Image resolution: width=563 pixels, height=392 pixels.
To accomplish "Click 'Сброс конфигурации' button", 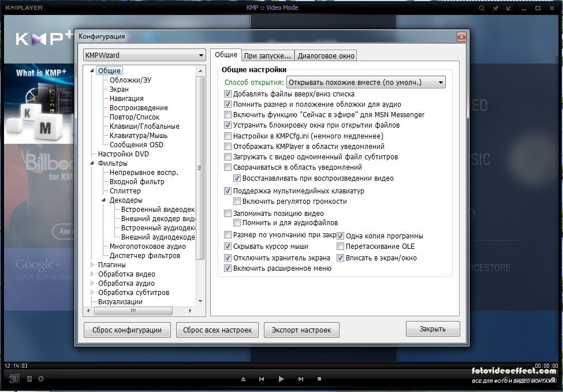I will [127, 330].
